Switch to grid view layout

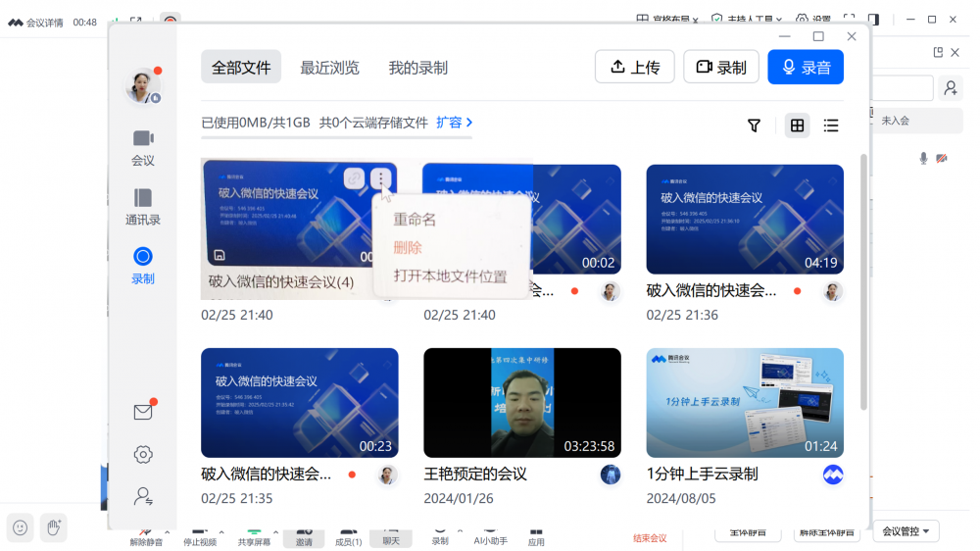(797, 125)
